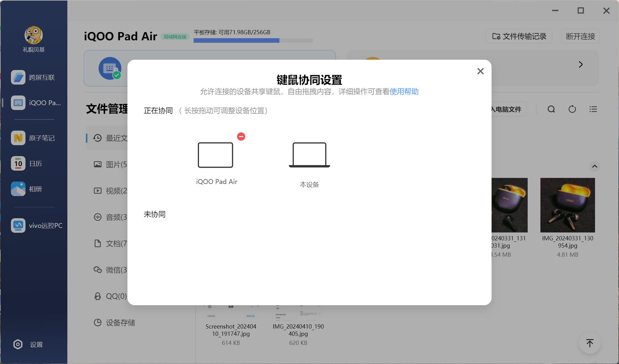This screenshot has height=364, width=619.
Task: Click the search magnifier icon in file toolbar
Action: [x=551, y=109]
